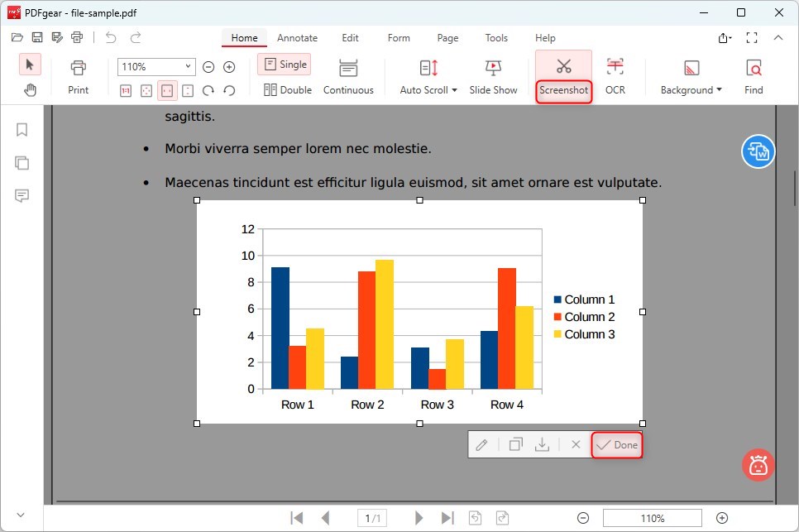The height and width of the screenshot is (532, 799).
Task: Turn on Continuous scrolling mode
Action: pyautogui.click(x=348, y=74)
